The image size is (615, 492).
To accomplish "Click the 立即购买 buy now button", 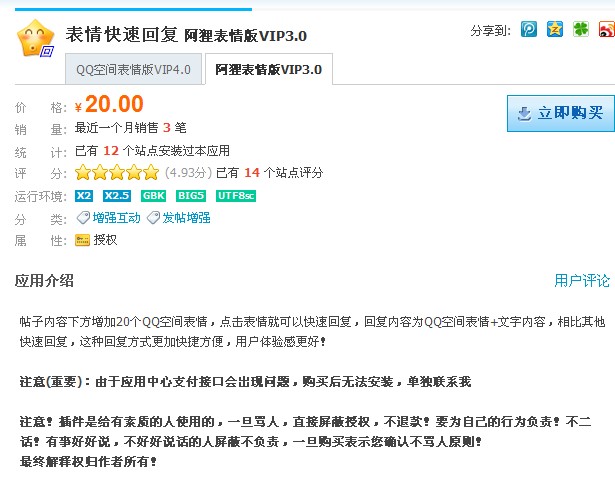I will [560, 113].
